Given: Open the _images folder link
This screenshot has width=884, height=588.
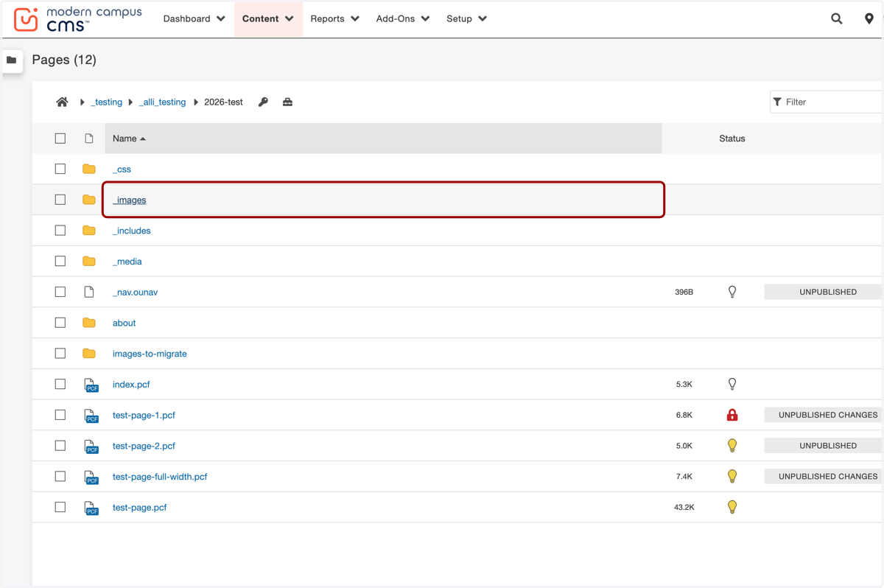Looking at the screenshot, I should pos(130,200).
